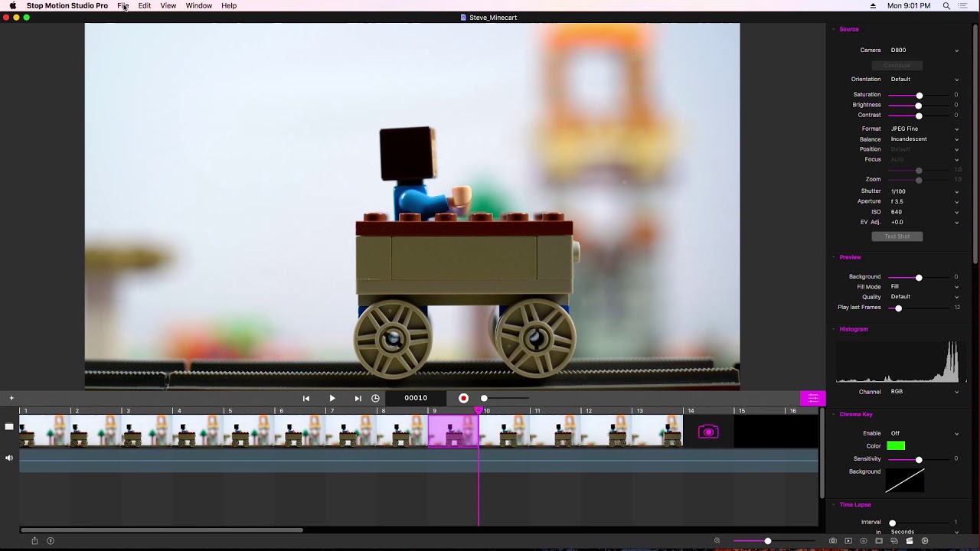Click the eject icon in the menu bar
Image resolution: width=980 pixels, height=551 pixels.
[873, 5]
